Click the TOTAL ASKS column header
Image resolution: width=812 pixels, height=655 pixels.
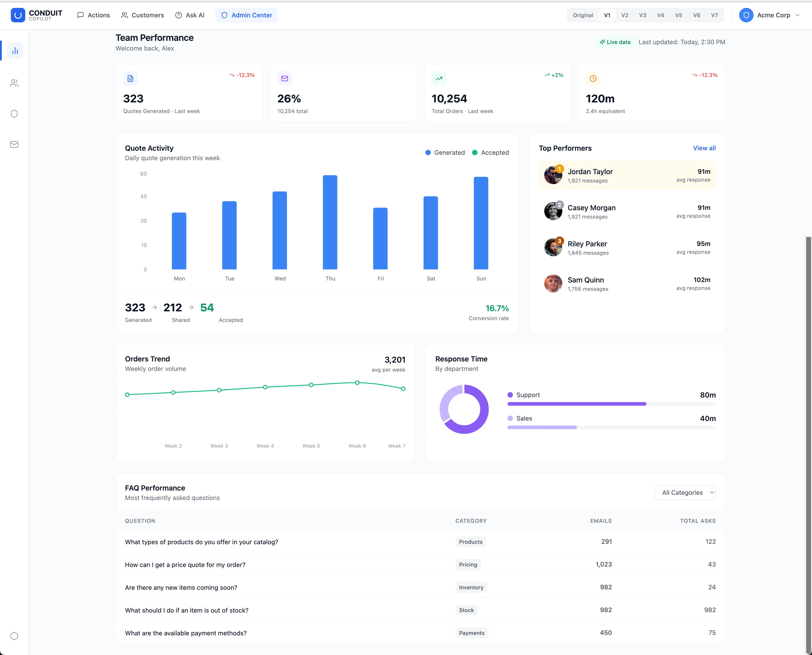coord(698,521)
